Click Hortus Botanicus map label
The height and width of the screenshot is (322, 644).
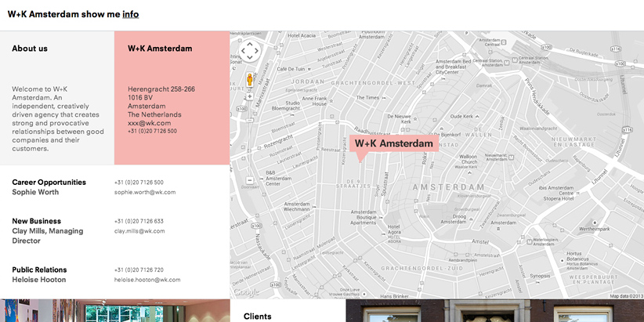click(x=577, y=256)
